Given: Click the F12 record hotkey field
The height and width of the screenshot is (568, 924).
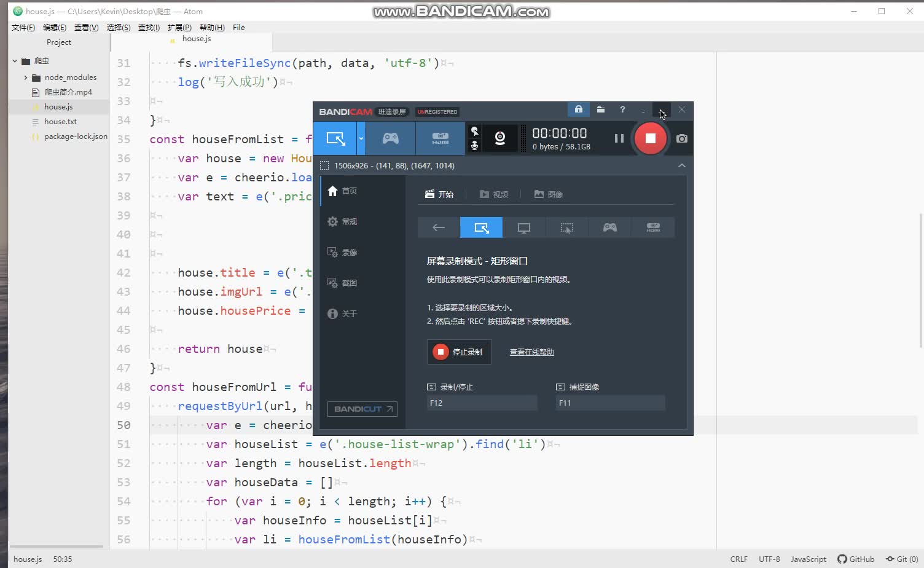Looking at the screenshot, I should pos(482,403).
